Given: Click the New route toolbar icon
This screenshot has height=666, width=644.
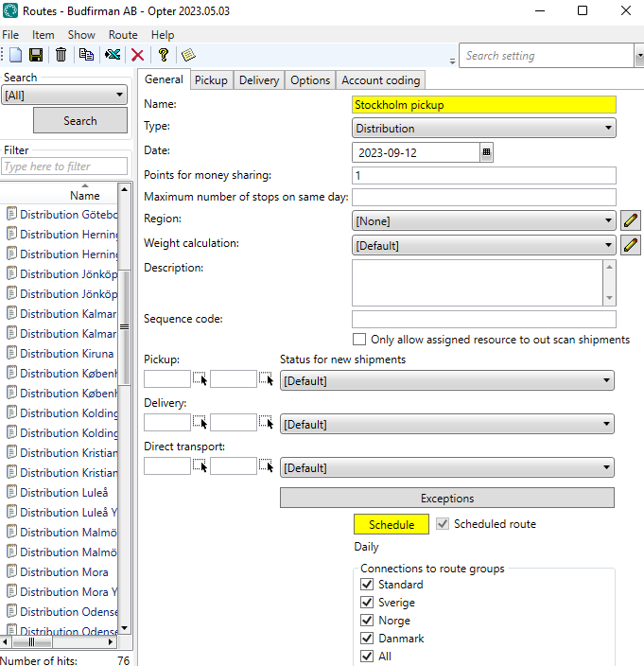Looking at the screenshot, I should (x=15, y=55).
